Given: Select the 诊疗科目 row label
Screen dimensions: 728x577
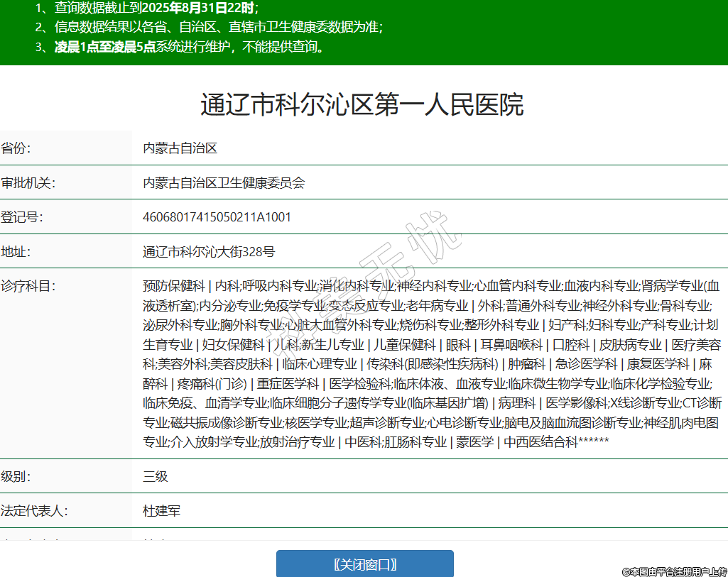Looking at the screenshot, I should pos(28,286).
